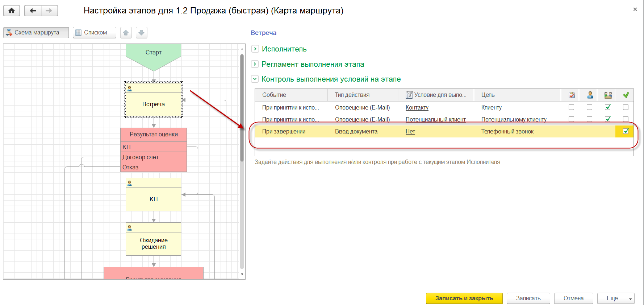Toggle second checkbox in Контакту row
This screenshot has height=305, width=644.
pos(589,107)
